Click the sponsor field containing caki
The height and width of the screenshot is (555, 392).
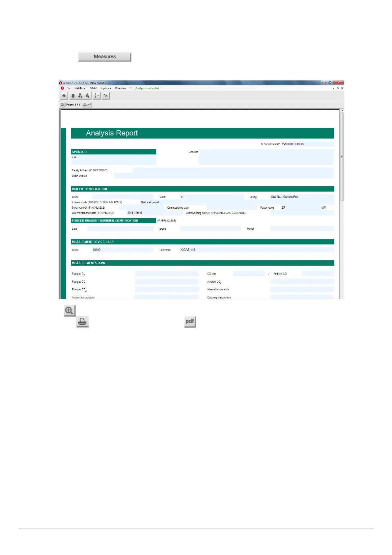114,160
